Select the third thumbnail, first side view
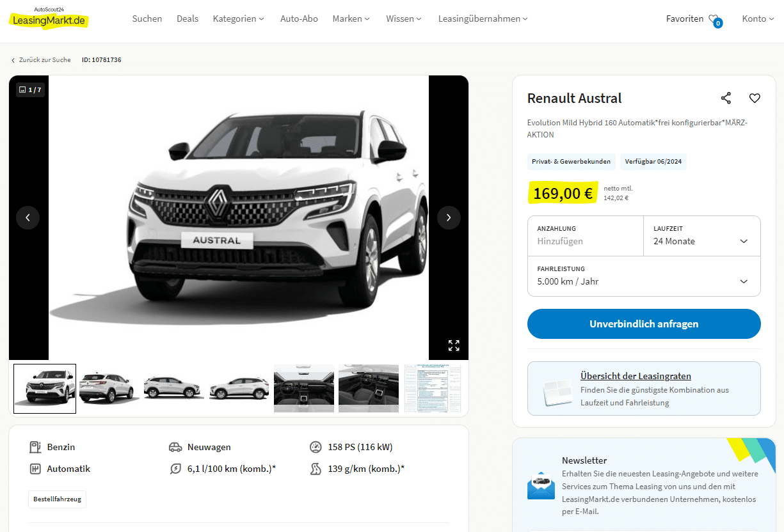The height and width of the screenshot is (532, 784). pyautogui.click(x=174, y=389)
